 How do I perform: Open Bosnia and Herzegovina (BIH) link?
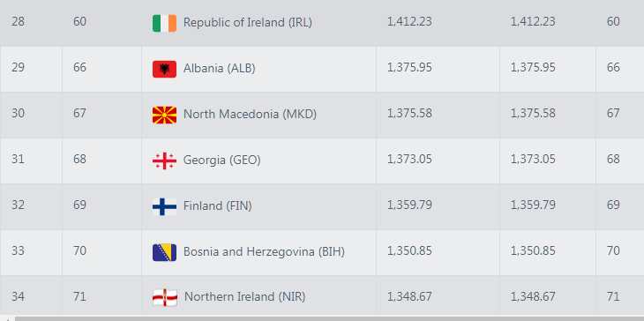pyautogui.click(x=264, y=251)
